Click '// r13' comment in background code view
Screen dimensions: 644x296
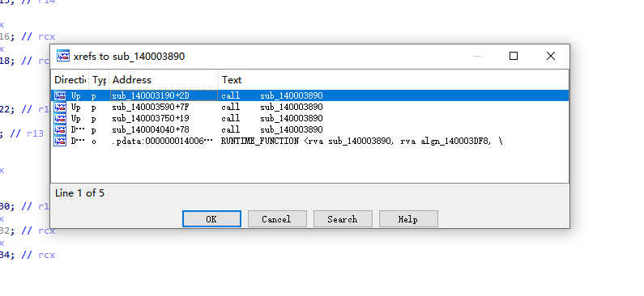tap(27, 133)
